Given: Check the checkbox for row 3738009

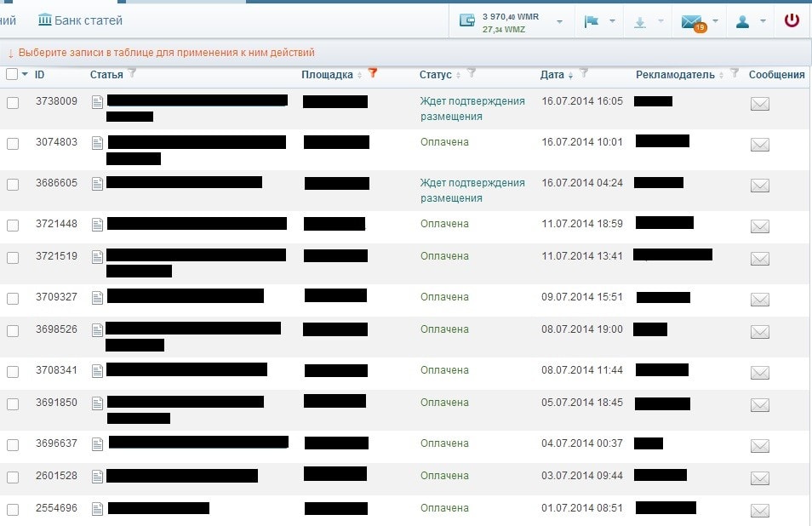Looking at the screenshot, I should pos(13,102).
